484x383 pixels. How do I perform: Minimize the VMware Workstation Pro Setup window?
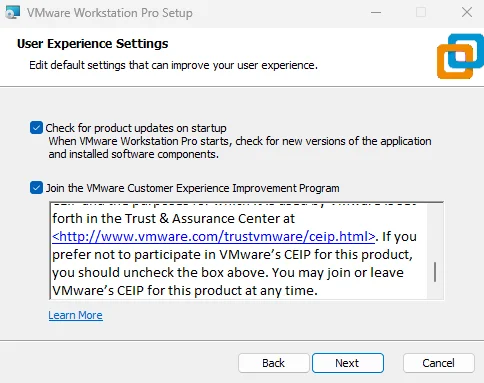(376, 13)
